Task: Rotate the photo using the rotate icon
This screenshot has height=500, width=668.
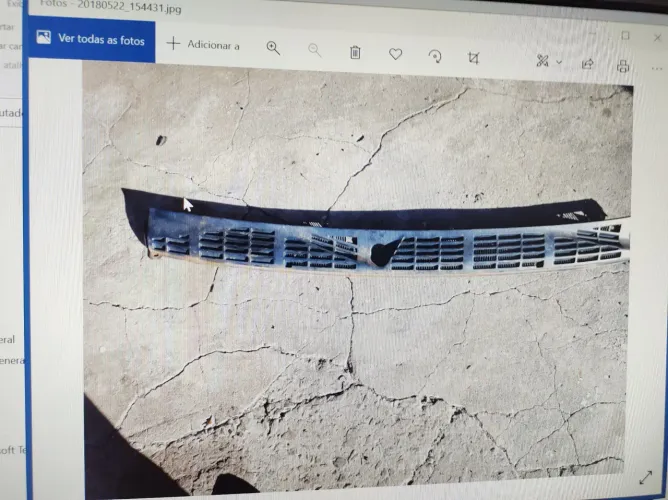Action: pos(435,56)
